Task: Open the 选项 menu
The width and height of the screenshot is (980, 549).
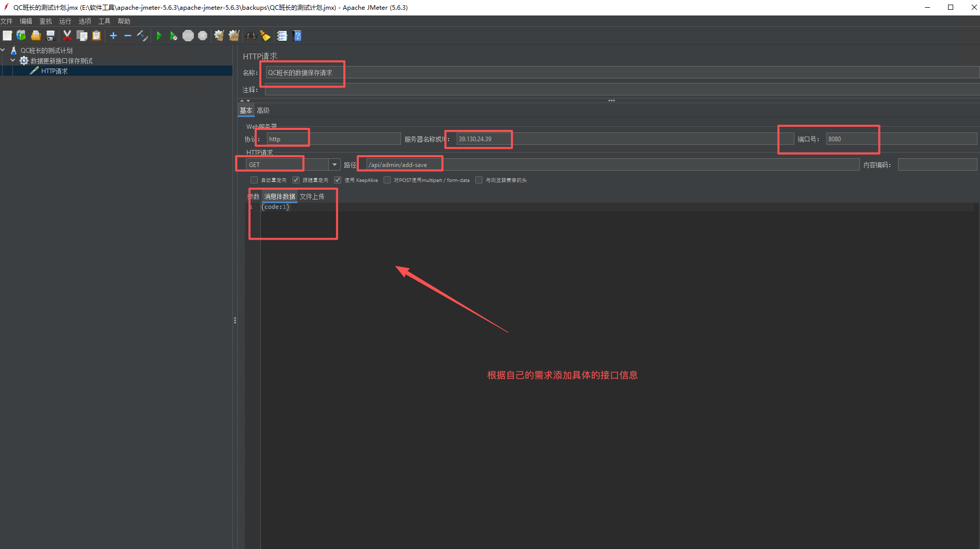Action: point(85,21)
